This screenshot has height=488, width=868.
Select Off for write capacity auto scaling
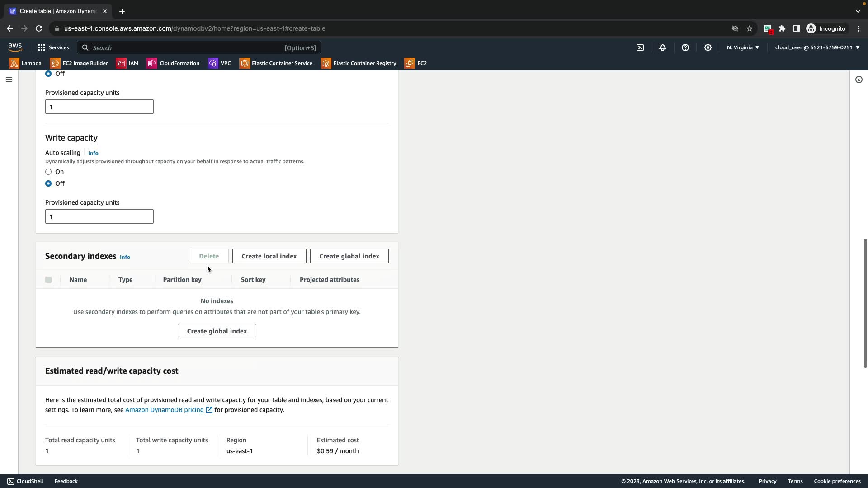(x=48, y=183)
